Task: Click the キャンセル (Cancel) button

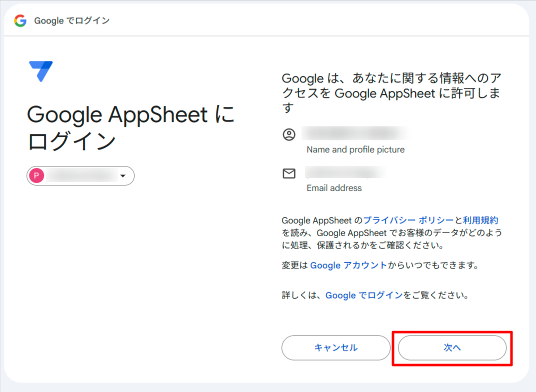Action: [x=335, y=348]
